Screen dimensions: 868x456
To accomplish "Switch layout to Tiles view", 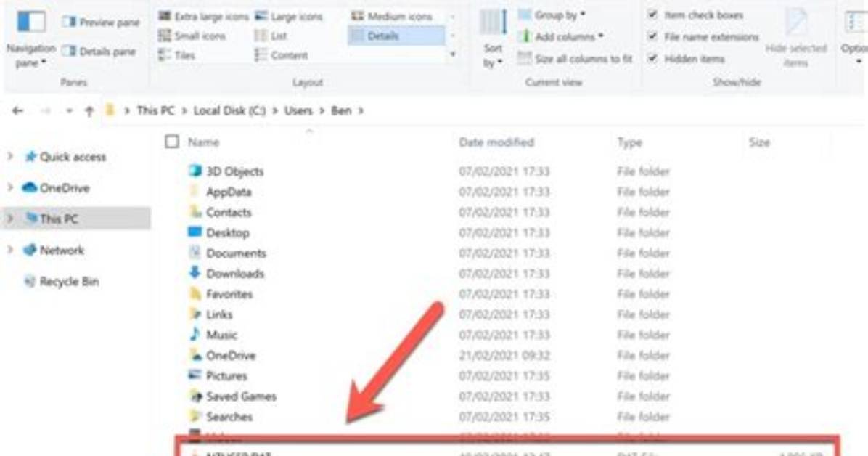I will pyautogui.click(x=176, y=55).
